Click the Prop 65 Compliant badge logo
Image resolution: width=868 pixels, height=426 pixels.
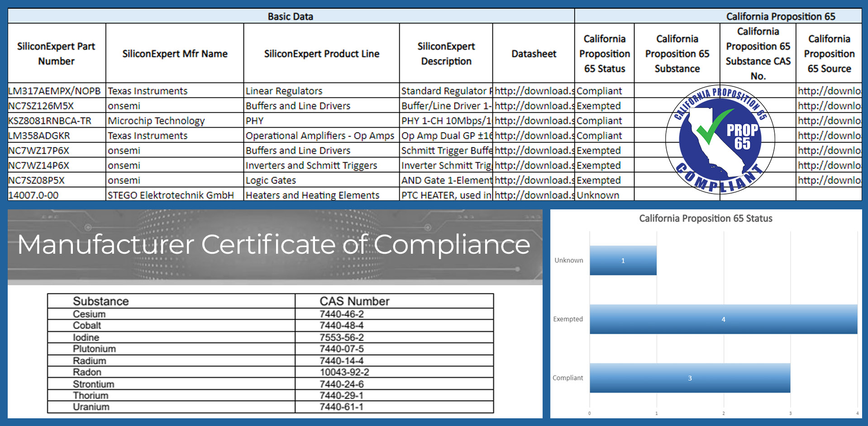(720, 139)
